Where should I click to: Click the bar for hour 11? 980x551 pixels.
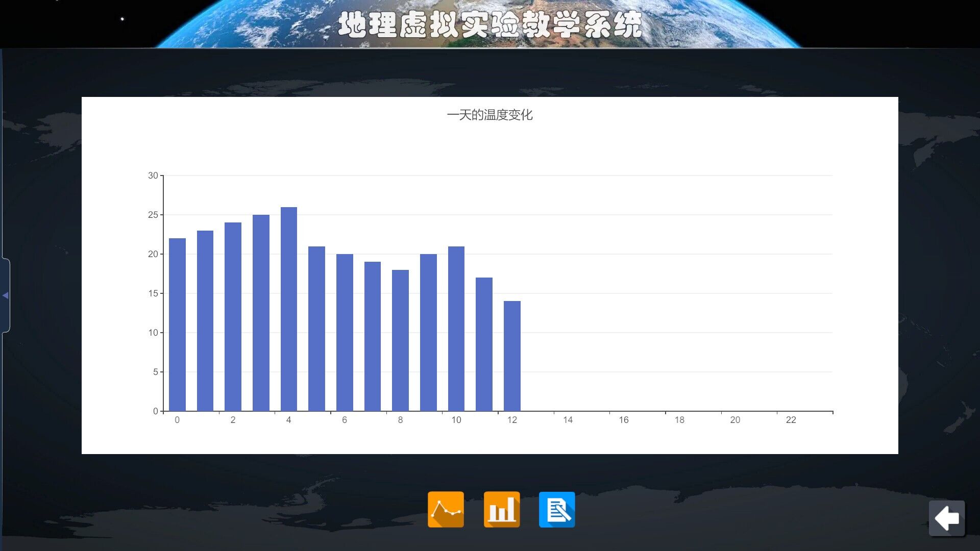(484, 344)
